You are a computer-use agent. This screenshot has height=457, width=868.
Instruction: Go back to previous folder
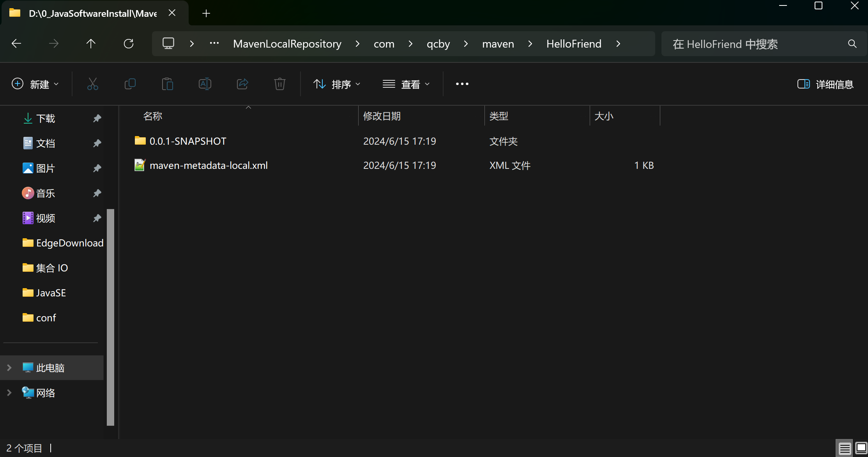click(x=16, y=44)
